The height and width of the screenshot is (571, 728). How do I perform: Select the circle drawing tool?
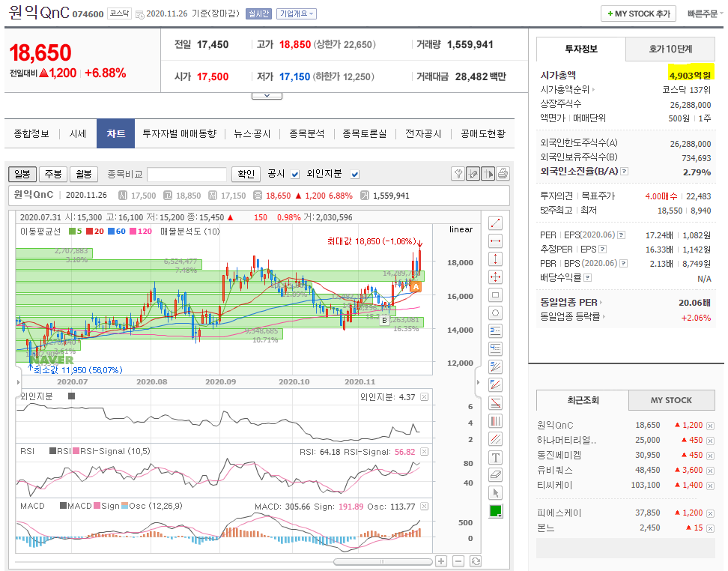point(495,313)
